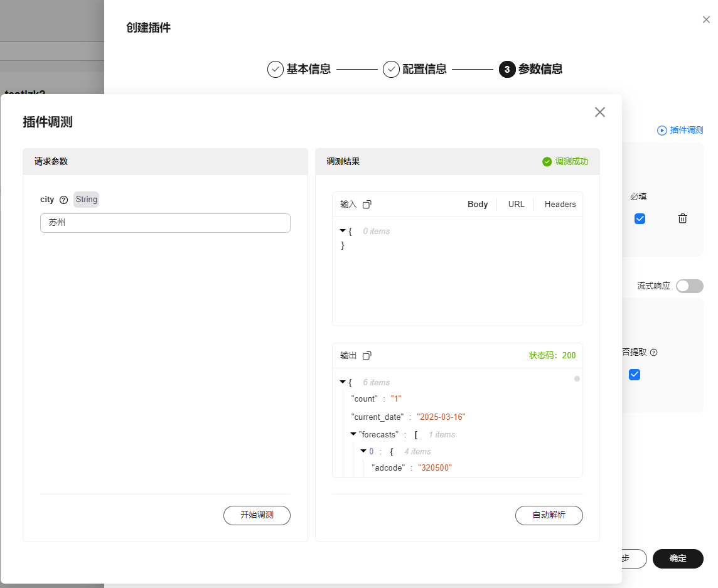Copy the input (输入) content
Viewport: 718px width, 588px height.
coord(367,204)
